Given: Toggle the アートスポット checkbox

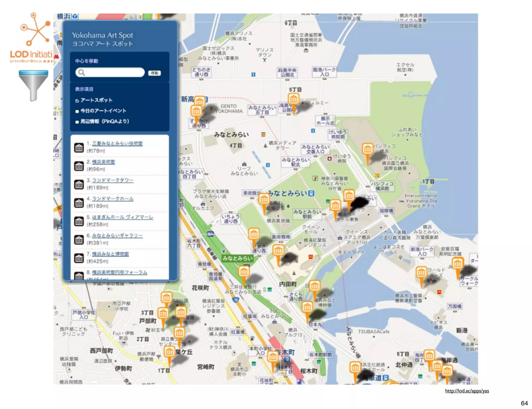Looking at the screenshot, I should coord(77,101).
